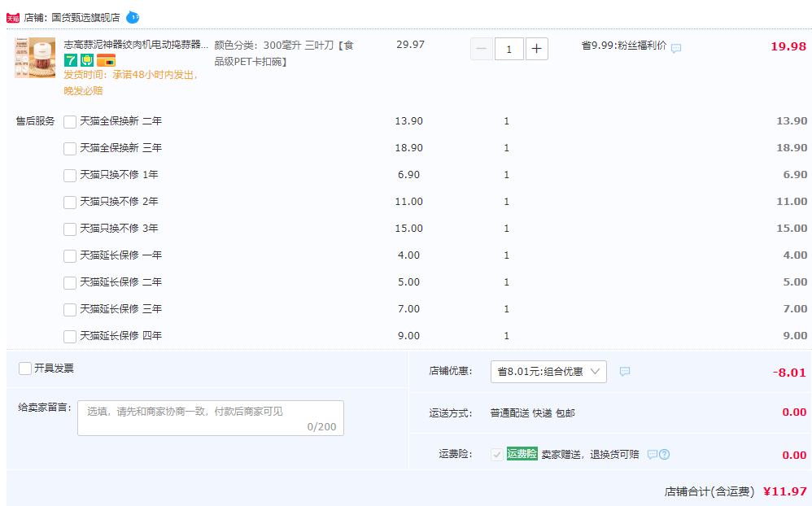Click the comment icon next to the 组合优惠 dropdown
Screen dimensions: 812x506
click(625, 371)
